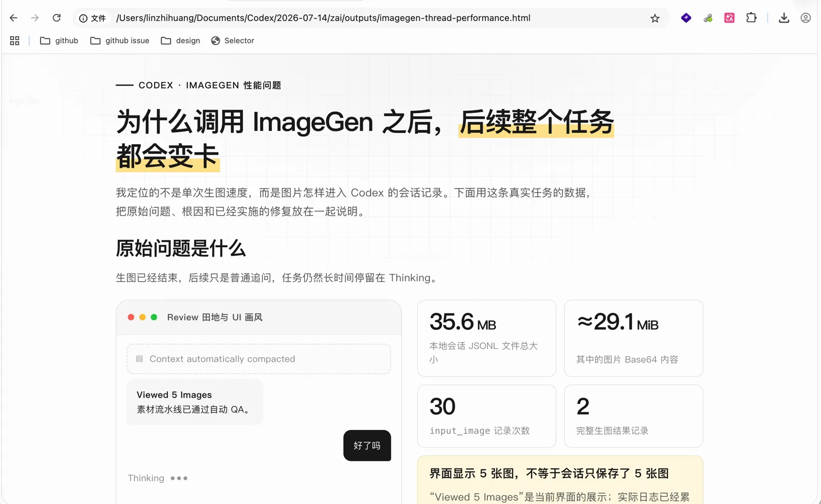821x504 pixels.
Task: Reload the current page
Action: coord(56,18)
